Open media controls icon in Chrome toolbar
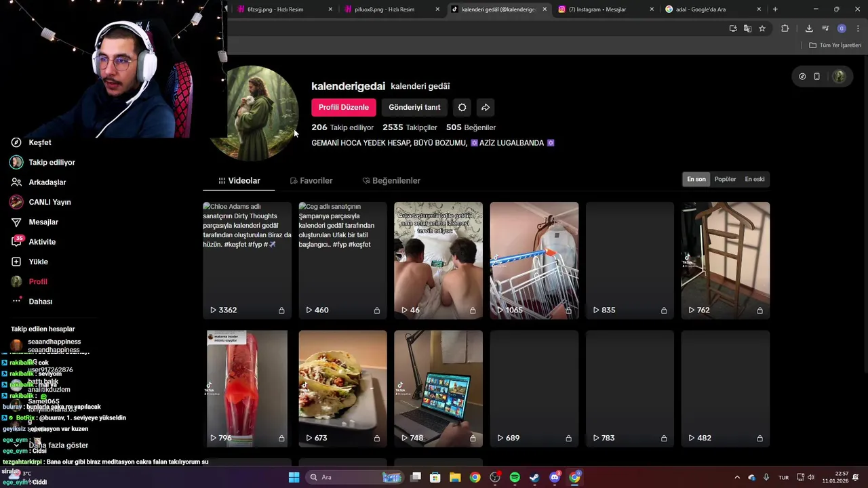 point(825,28)
